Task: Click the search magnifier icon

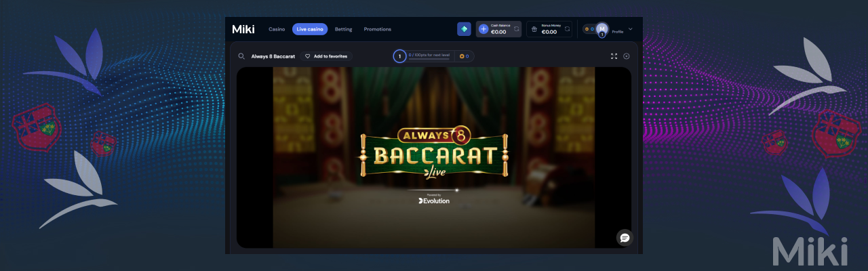Action: click(241, 56)
